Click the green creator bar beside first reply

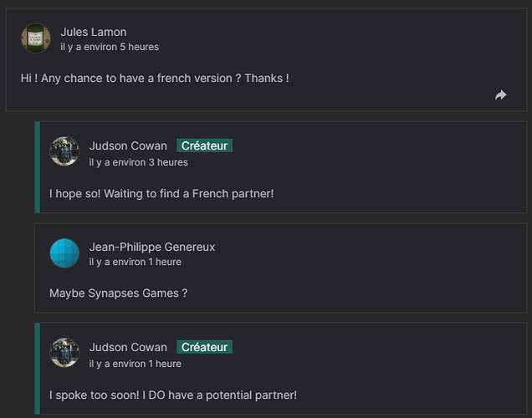(x=38, y=167)
